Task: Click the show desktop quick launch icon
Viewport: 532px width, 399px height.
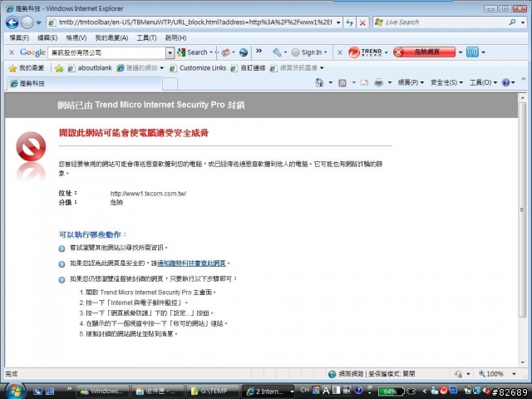Action: coord(50,392)
